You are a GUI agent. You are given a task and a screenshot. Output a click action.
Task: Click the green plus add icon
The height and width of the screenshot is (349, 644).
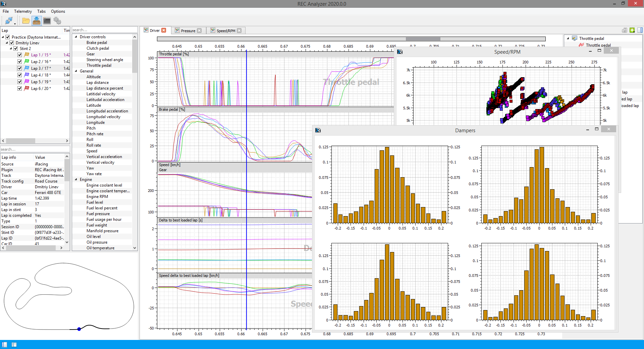coord(632,30)
